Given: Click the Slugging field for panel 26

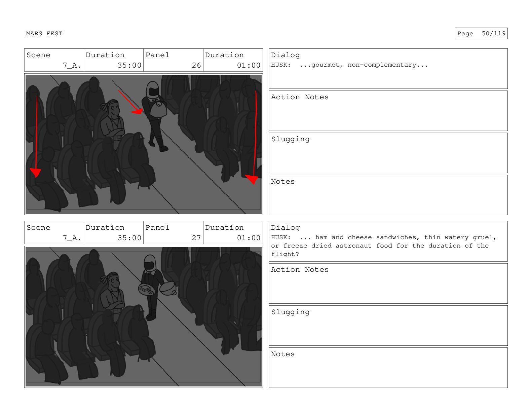Looking at the screenshot, I should point(388,153).
